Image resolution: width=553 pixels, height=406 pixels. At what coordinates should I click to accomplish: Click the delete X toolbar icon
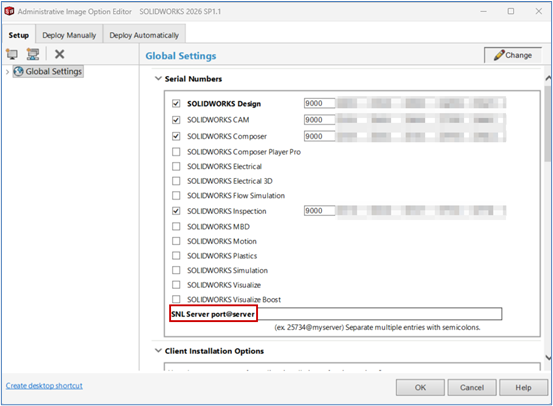coord(59,54)
